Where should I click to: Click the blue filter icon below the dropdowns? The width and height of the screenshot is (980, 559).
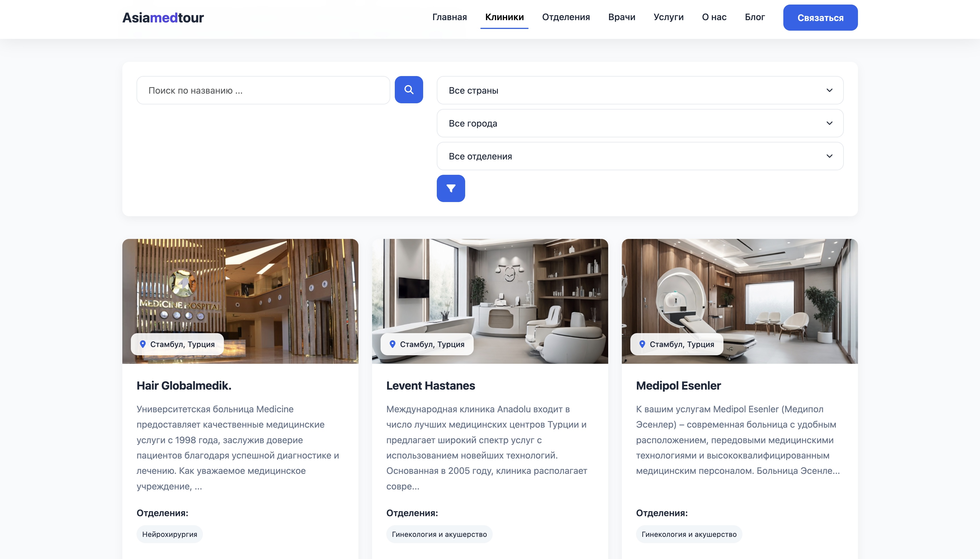(451, 188)
